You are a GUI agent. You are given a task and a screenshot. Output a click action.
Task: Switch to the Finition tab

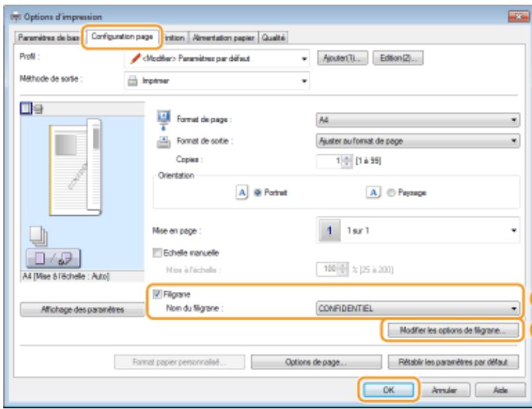174,38
